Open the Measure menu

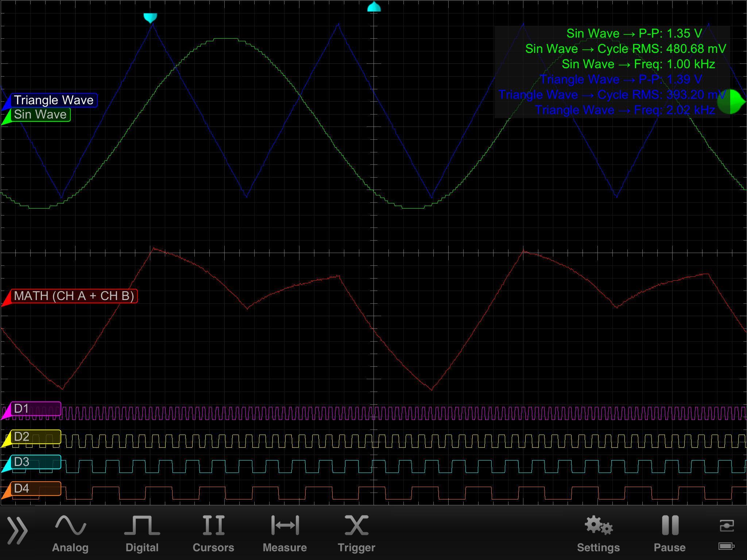click(x=285, y=534)
